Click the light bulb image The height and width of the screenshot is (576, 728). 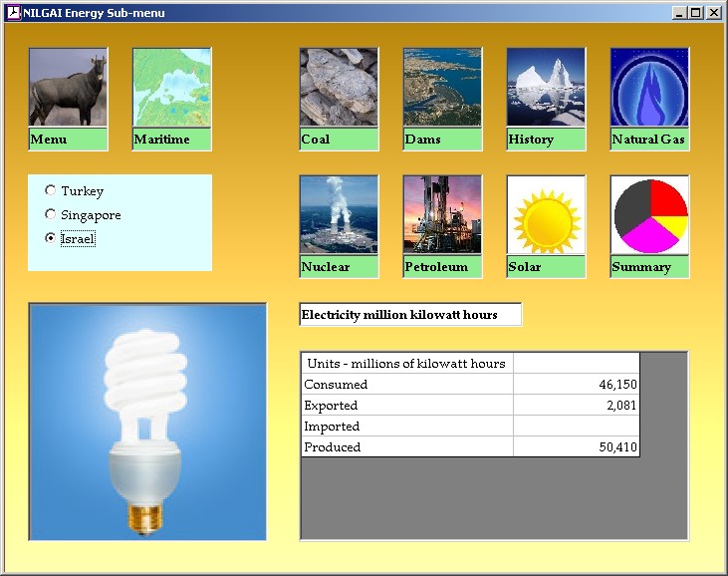[147, 423]
